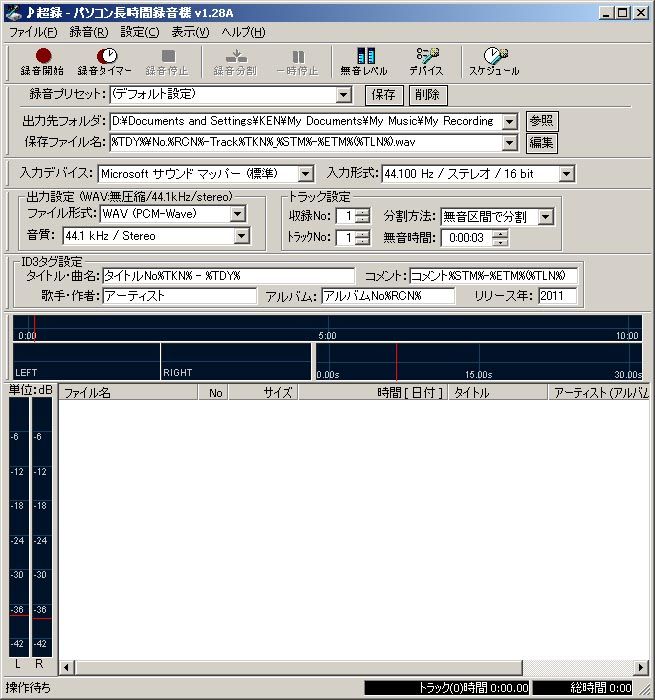This screenshot has width=655, height=700.
Task: Click the 収録No number field
Action: tap(346, 216)
